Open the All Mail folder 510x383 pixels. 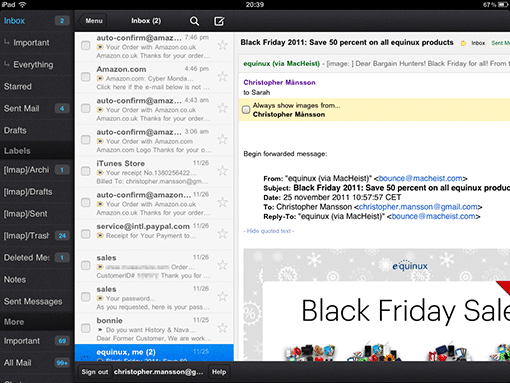37,363
